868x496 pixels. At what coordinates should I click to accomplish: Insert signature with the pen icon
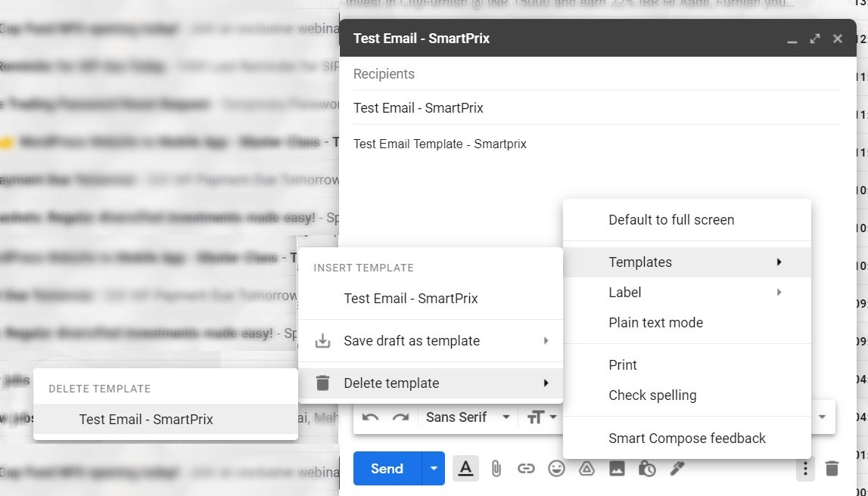[x=677, y=468]
